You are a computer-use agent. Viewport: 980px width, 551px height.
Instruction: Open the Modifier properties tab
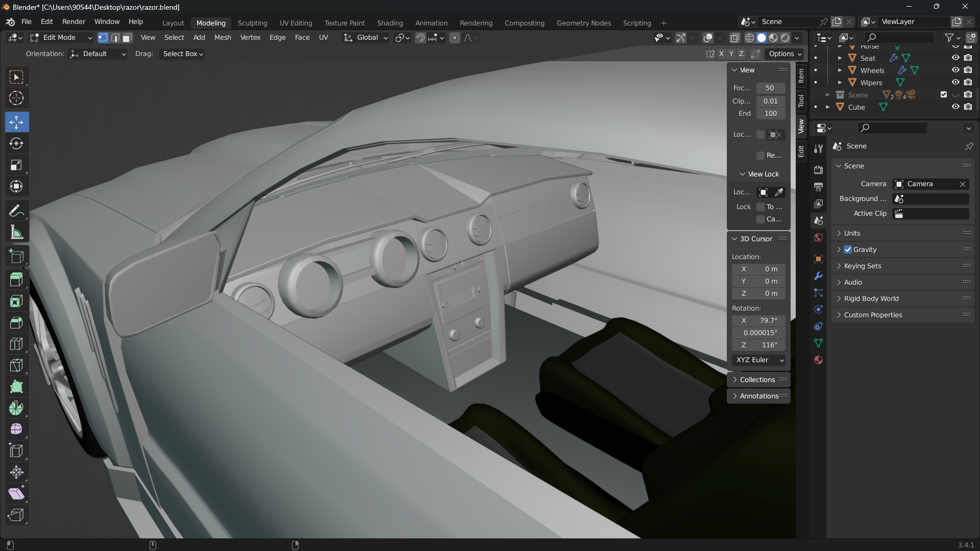point(818,275)
